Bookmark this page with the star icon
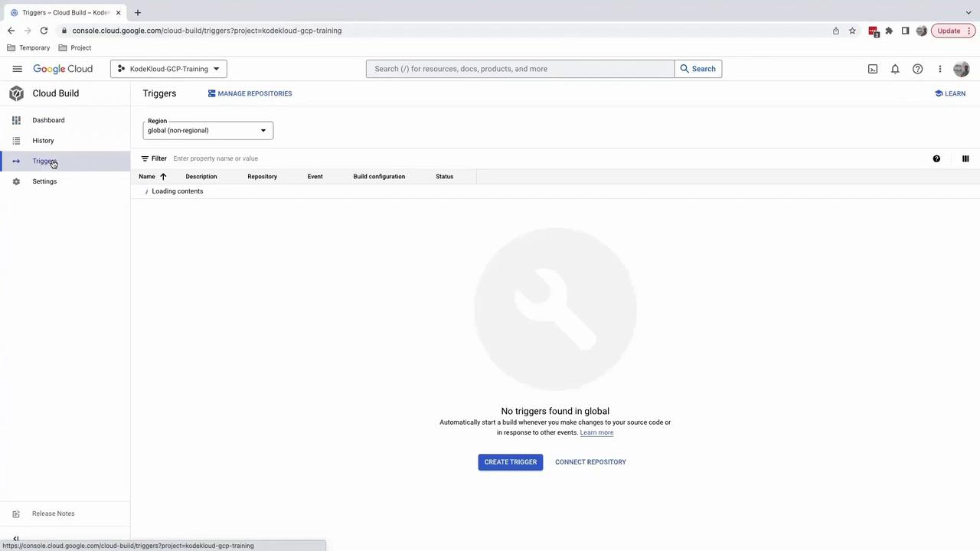 coord(852,31)
